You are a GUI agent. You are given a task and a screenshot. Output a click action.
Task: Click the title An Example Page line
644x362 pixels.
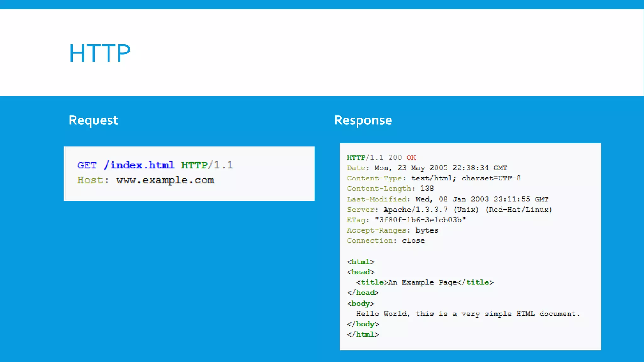[425, 282]
